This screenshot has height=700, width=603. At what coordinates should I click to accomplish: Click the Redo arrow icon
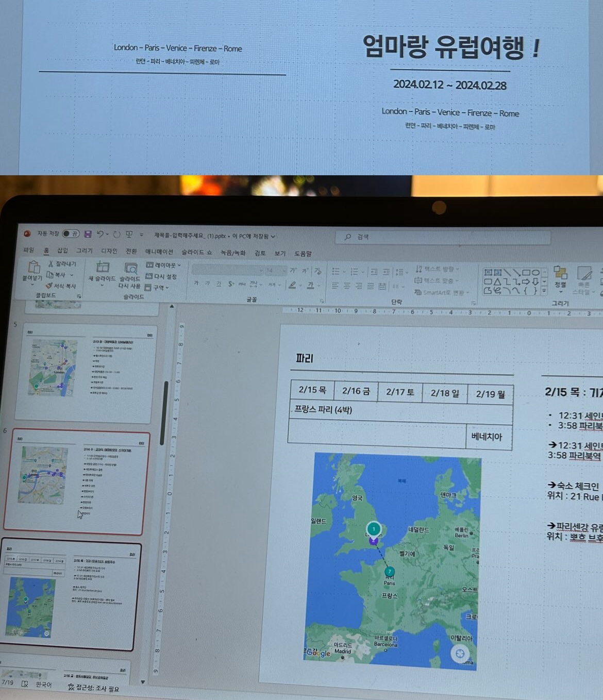[x=116, y=235]
